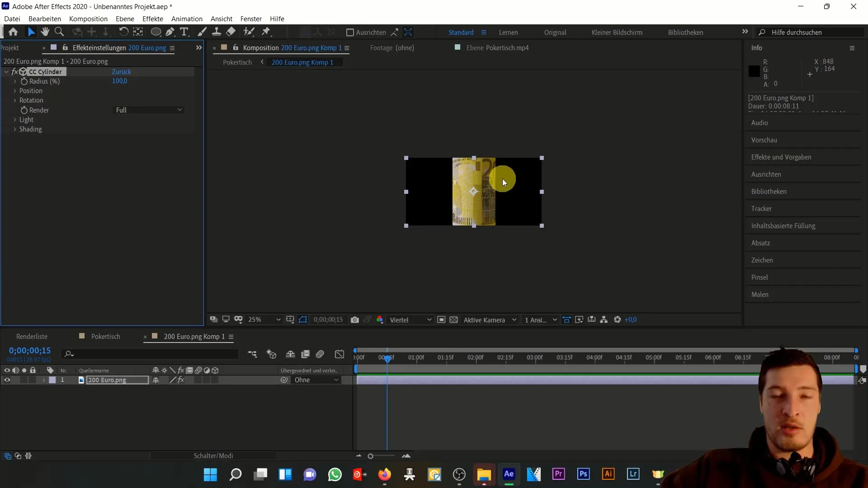Expand the Radius property under CC Cylinder
The height and width of the screenshot is (488, 868).
tap(15, 81)
